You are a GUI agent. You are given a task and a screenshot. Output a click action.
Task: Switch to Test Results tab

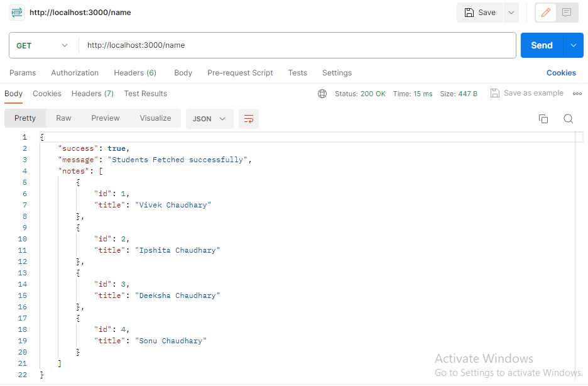pos(146,94)
